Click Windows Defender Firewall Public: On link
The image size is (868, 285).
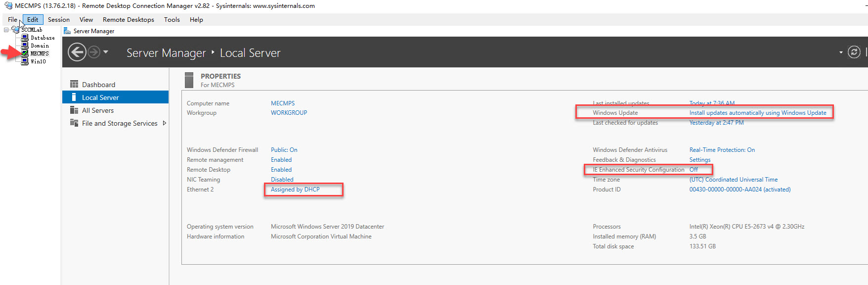(284, 150)
